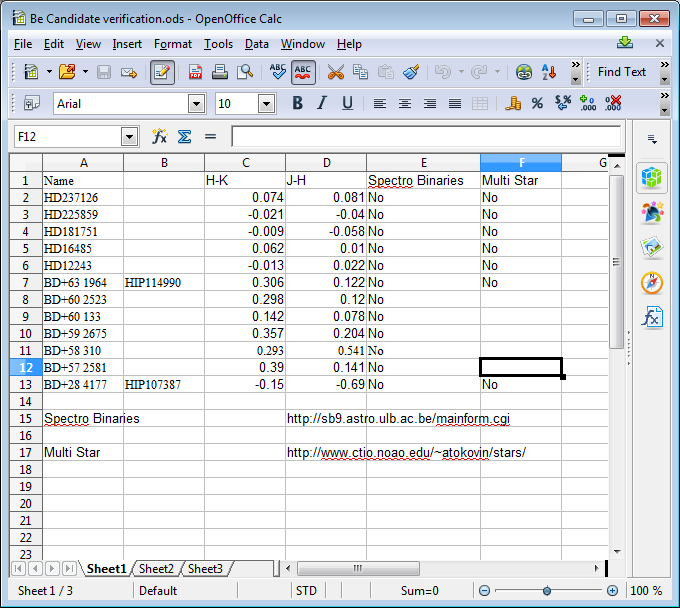Switch to Sheet2 tab
Screen dimensions: 680x608
click(156, 569)
